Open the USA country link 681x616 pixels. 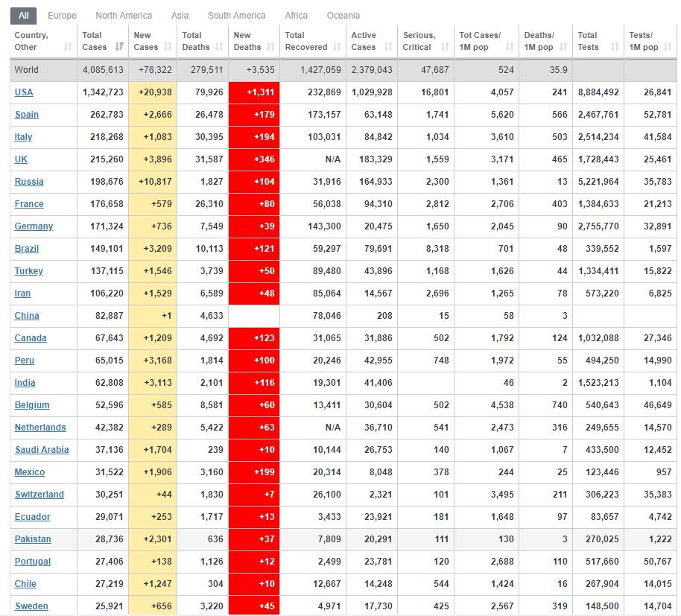click(x=24, y=92)
